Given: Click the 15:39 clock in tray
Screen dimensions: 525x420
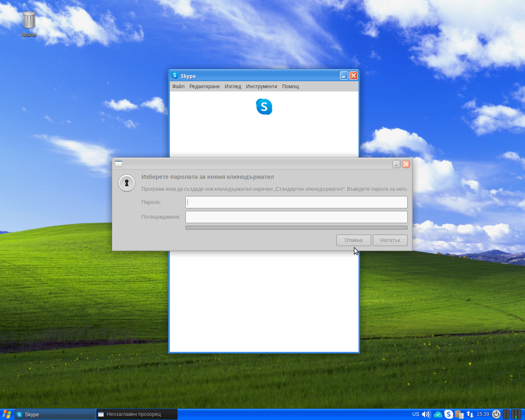Looking at the screenshot, I should [483, 414].
